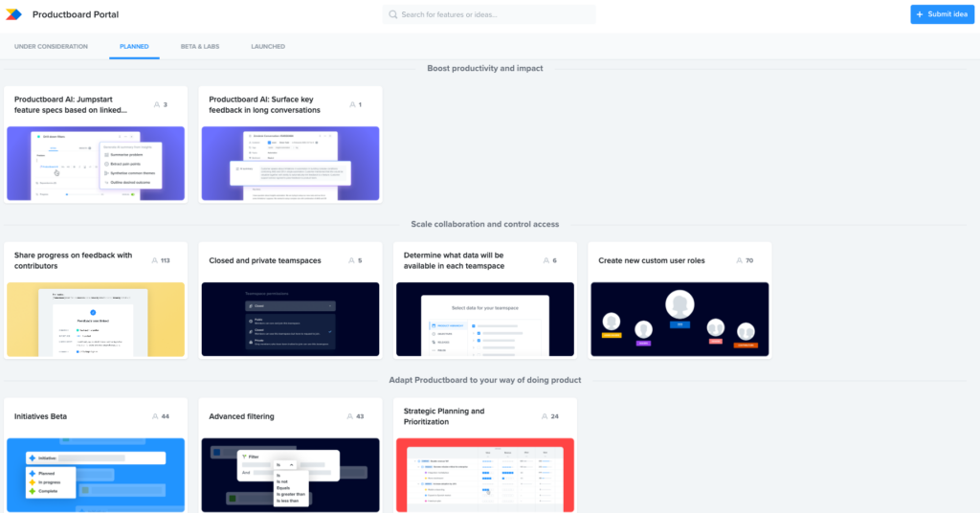This screenshot has height=513, width=980.
Task: Click voter icon on custom user roles card
Action: (740, 260)
